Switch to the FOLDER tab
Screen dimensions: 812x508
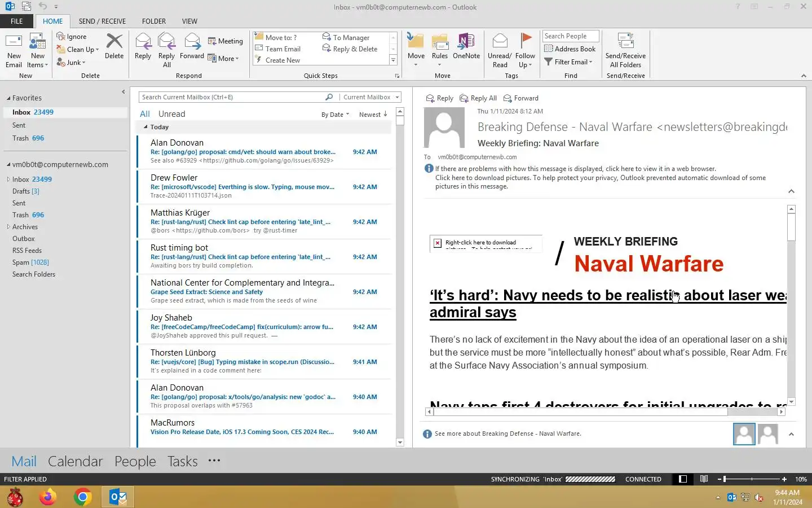(154, 21)
